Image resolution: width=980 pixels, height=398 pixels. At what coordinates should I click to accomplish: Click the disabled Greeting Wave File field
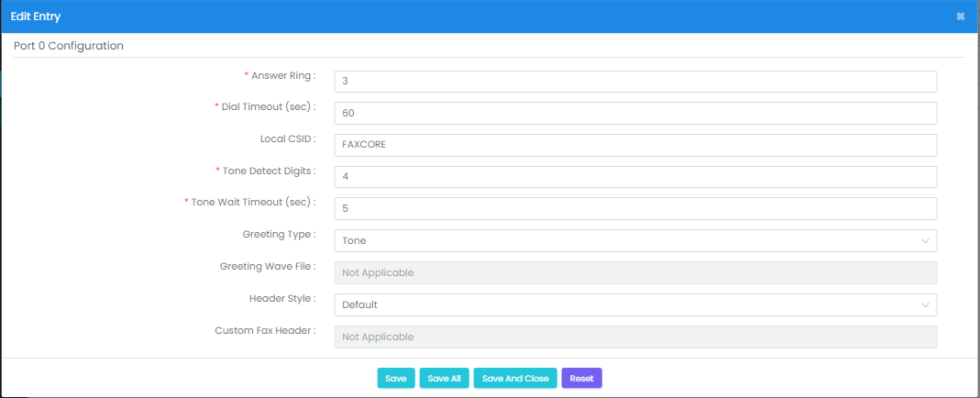click(x=635, y=273)
